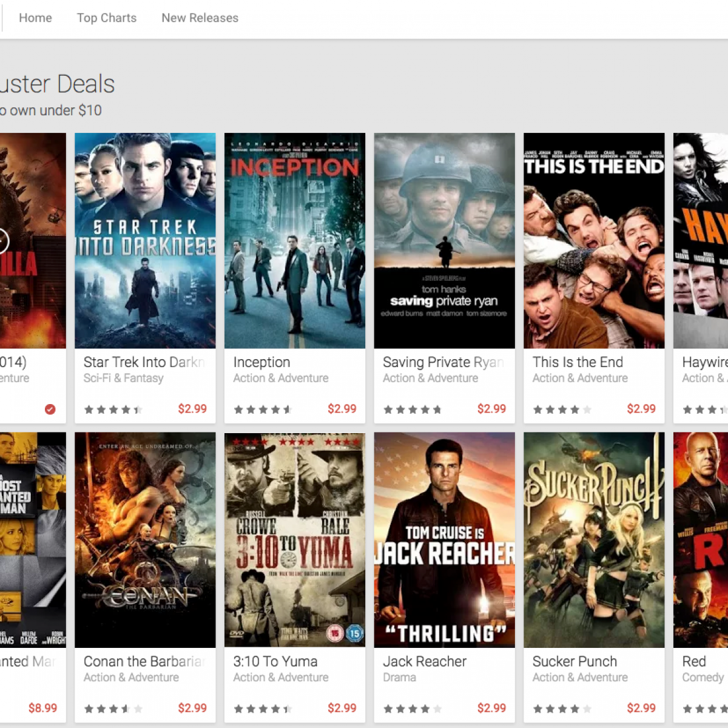The width and height of the screenshot is (728, 728).
Task: Open the Drama genre under Jack Reacher
Action: (399, 677)
